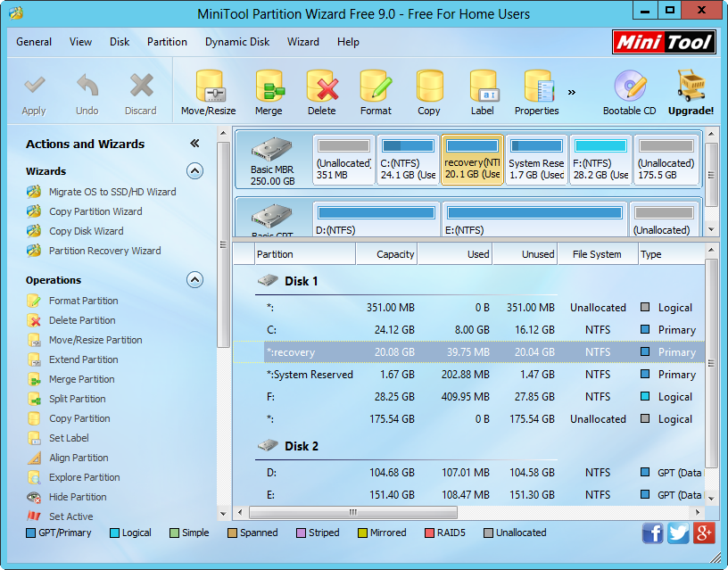Image resolution: width=728 pixels, height=570 pixels.
Task: Open the Partition menu
Action: [x=167, y=42]
